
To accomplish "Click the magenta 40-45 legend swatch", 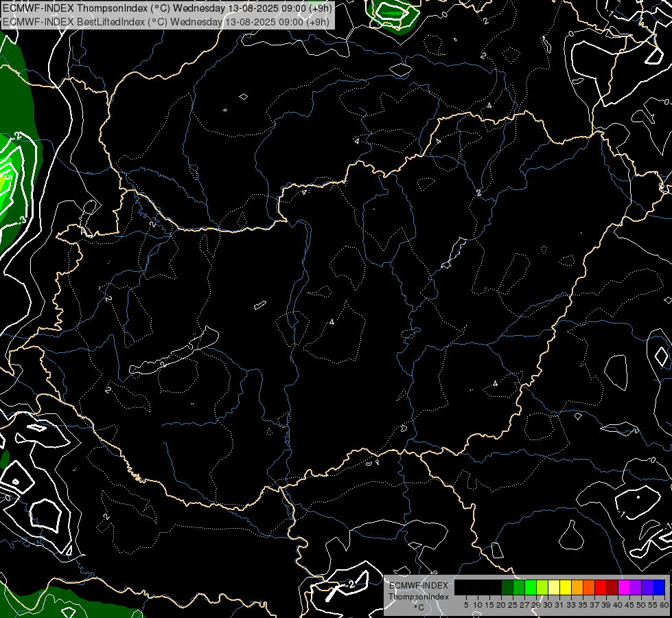I will click(624, 587).
